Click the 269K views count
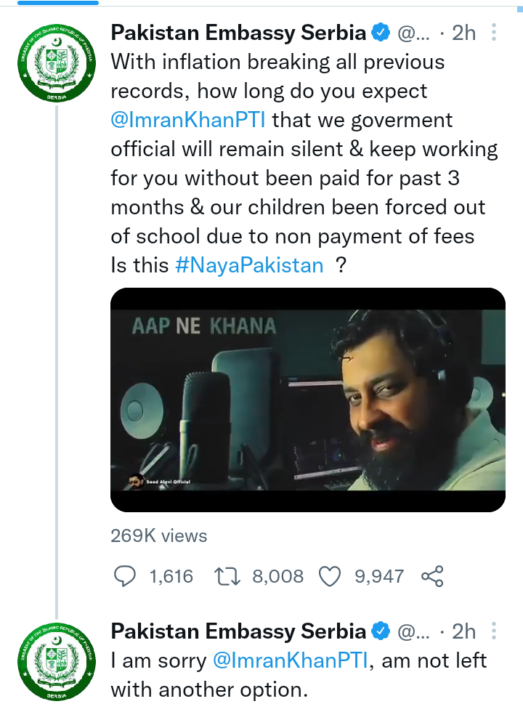Image resolution: width=523 pixels, height=720 pixels. coord(159,536)
